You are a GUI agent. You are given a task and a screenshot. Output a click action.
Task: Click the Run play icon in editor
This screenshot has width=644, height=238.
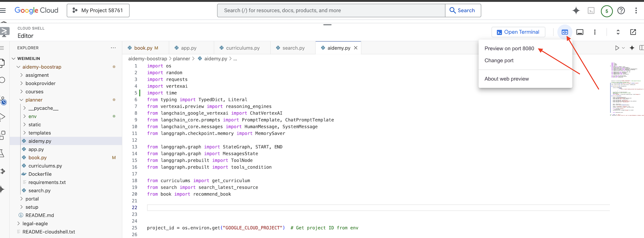click(x=617, y=48)
